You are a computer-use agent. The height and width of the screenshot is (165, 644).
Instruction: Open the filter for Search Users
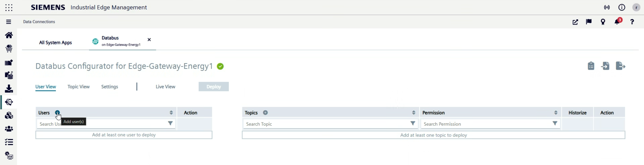click(x=170, y=123)
